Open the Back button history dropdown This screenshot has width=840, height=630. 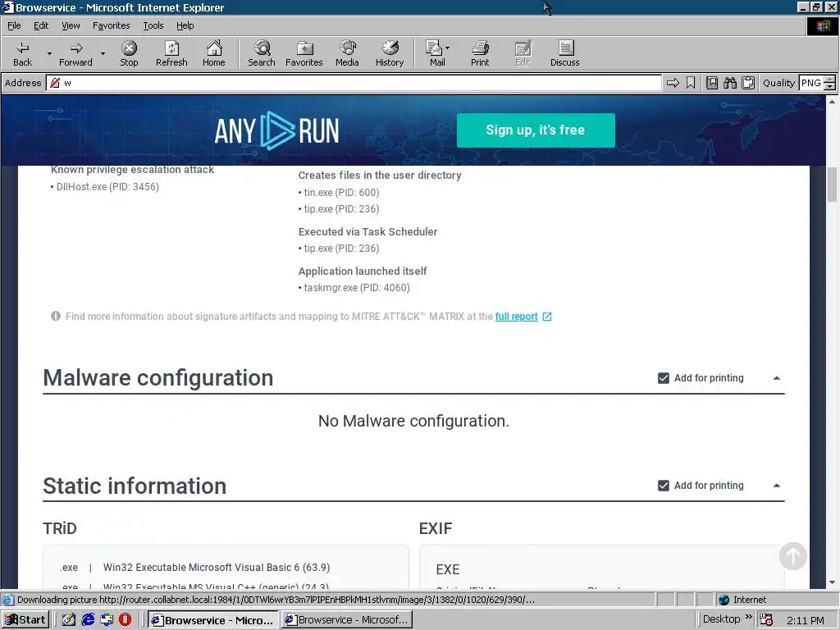[49, 53]
